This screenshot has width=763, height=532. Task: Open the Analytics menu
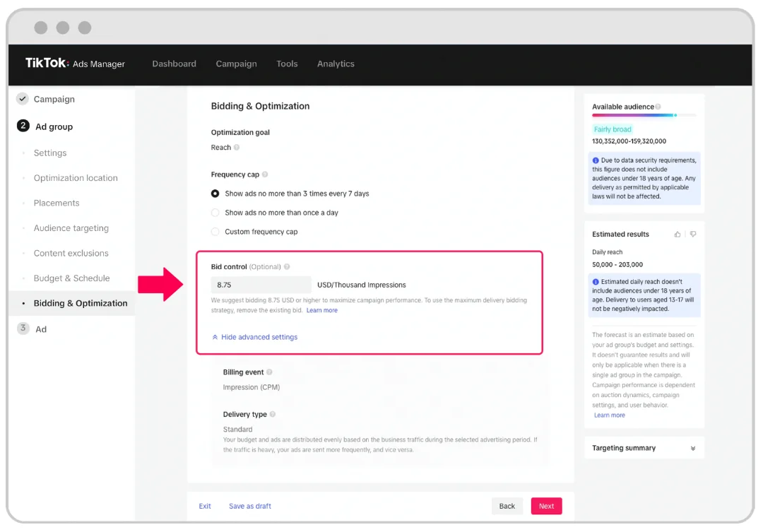[336, 64]
